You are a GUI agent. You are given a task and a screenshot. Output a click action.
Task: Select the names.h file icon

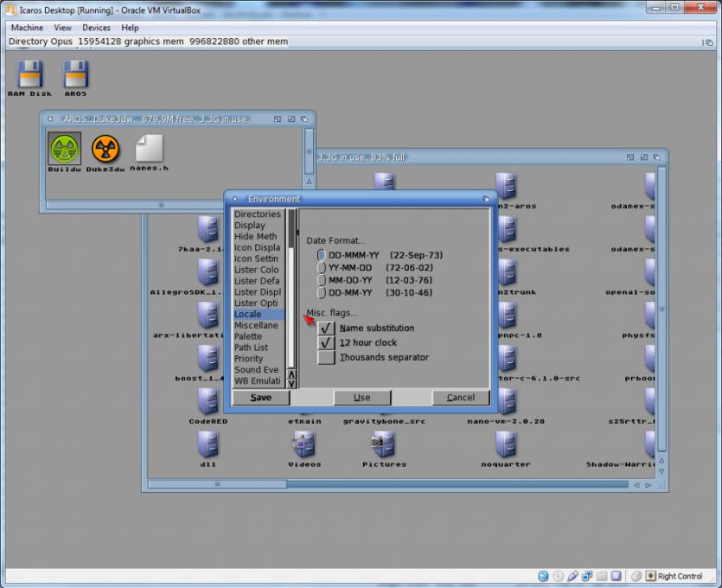point(149,149)
